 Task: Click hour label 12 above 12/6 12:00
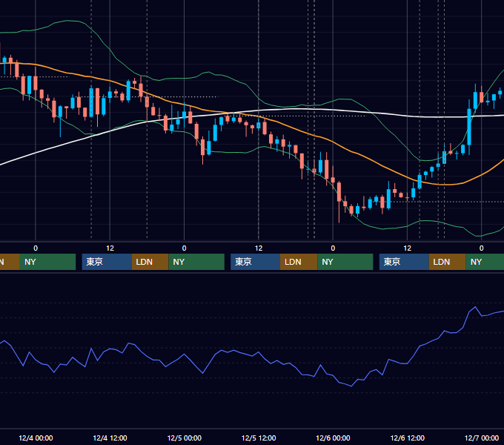click(407, 248)
